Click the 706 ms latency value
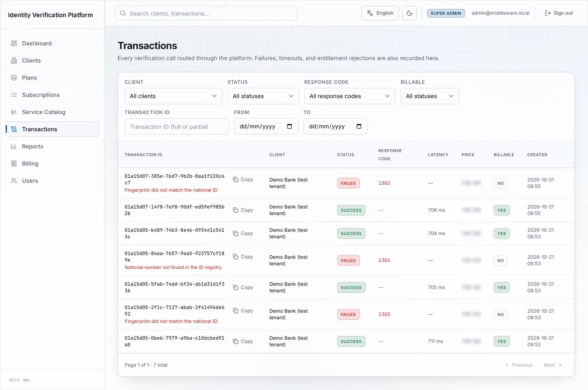The image size is (588, 390). pyautogui.click(x=437, y=210)
